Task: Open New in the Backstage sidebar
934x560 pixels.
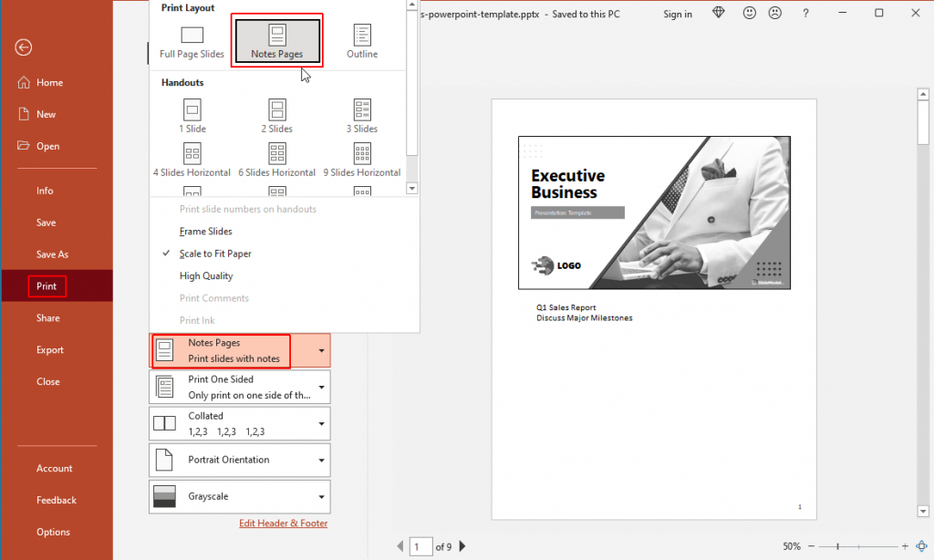Action: tap(57, 114)
